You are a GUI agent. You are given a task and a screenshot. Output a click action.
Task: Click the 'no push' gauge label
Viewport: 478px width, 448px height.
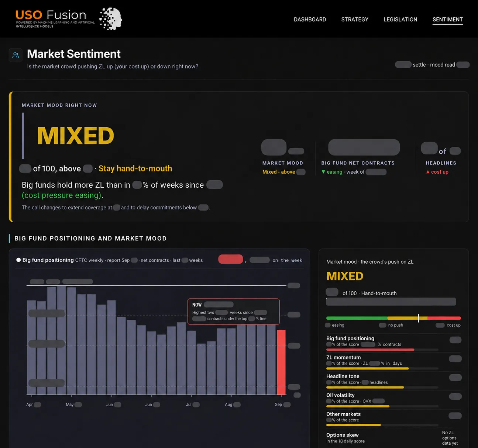[x=396, y=325]
